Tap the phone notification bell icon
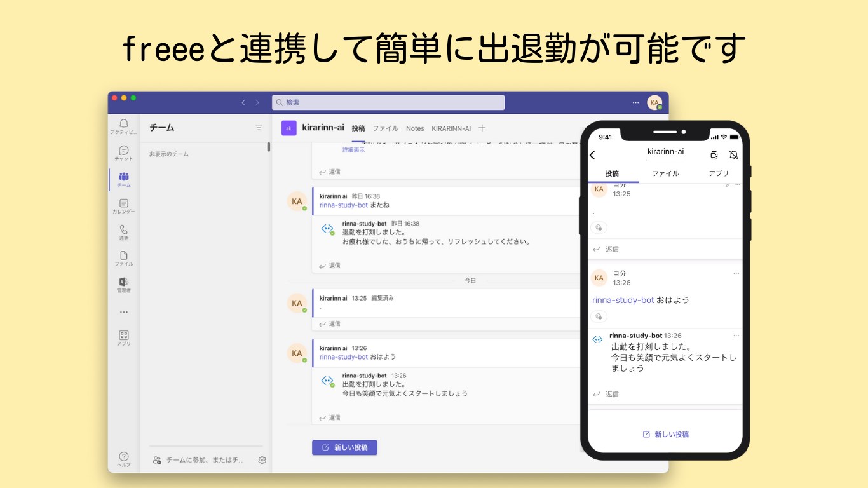The width and height of the screenshot is (868, 488). pos(733,155)
